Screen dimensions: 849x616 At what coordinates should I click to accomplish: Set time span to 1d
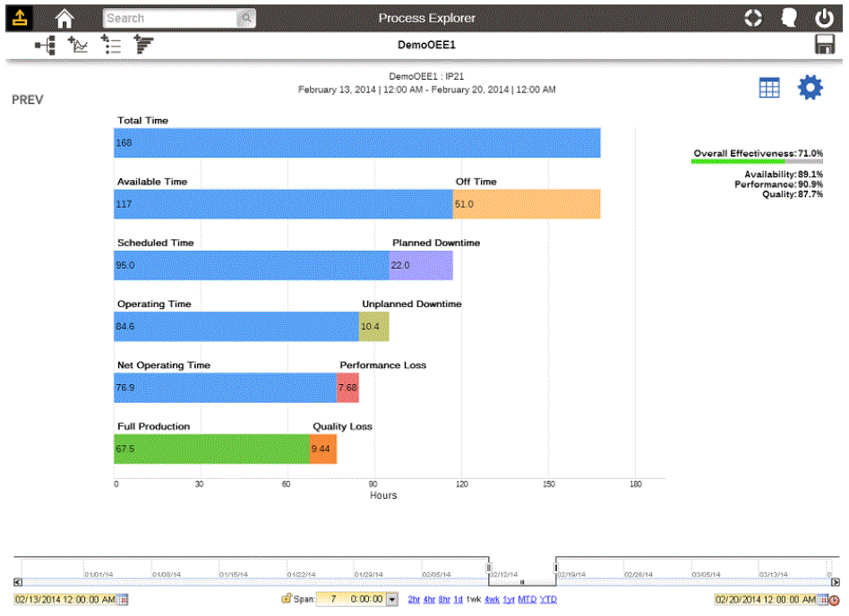click(x=458, y=599)
